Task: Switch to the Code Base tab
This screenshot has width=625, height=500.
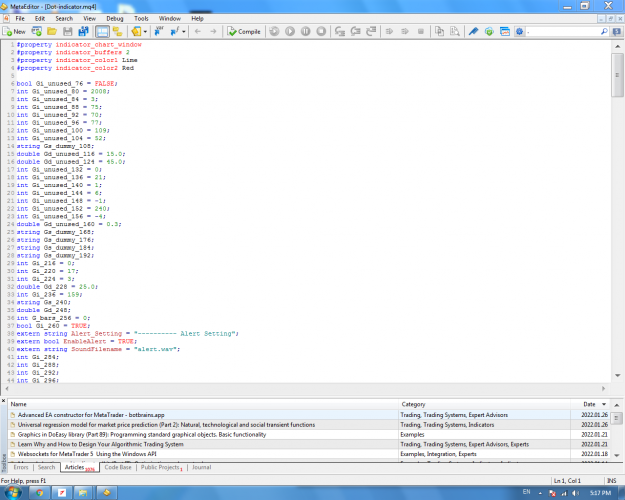Action: [118, 467]
